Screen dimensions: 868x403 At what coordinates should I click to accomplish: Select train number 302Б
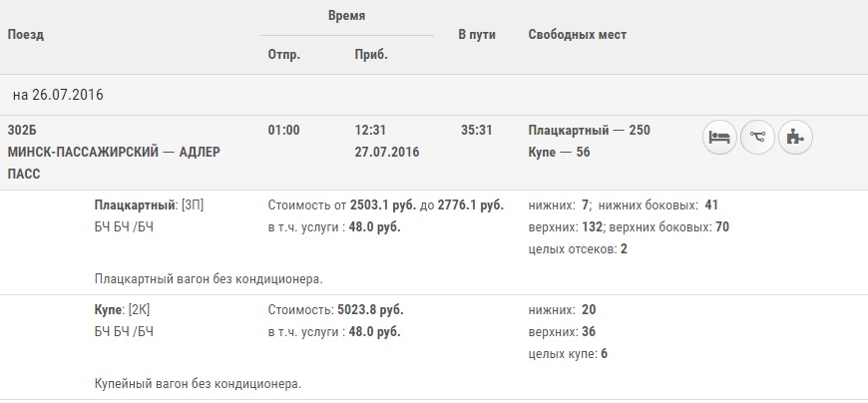point(21,131)
